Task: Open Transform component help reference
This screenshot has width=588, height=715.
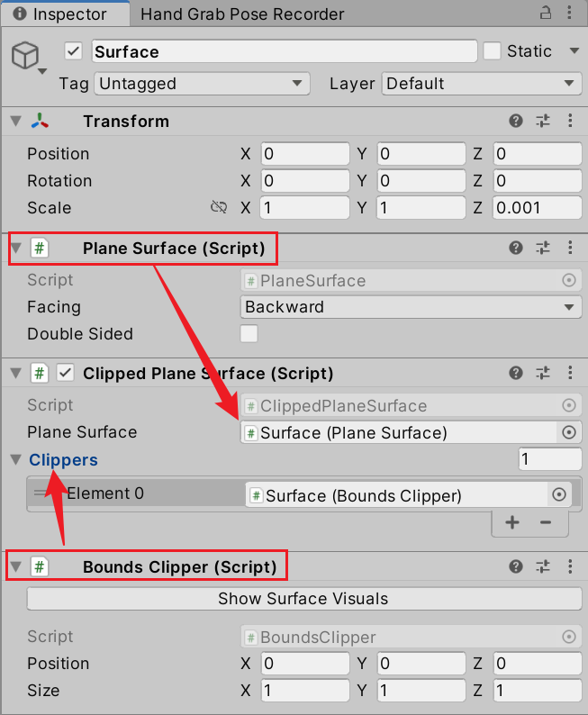Action: pyautogui.click(x=516, y=121)
